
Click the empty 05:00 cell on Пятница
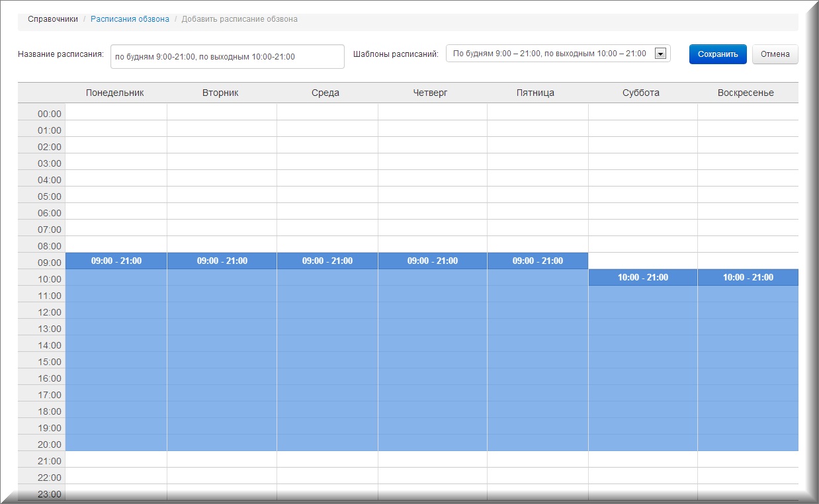click(x=537, y=194)
